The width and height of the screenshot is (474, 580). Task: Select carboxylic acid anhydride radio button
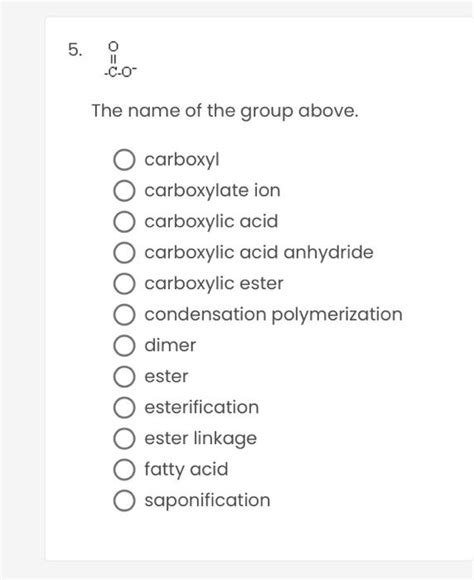[x=124, y=253]
